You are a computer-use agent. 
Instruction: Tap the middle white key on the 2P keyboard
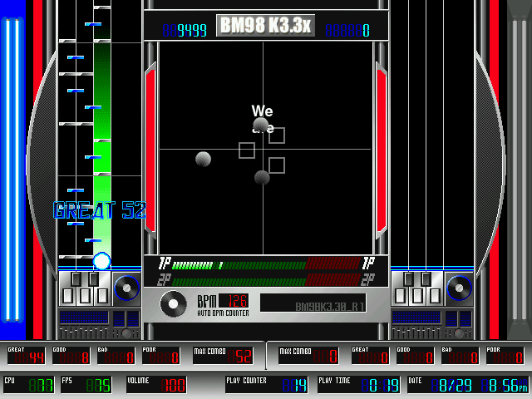(x=417, y=296)
